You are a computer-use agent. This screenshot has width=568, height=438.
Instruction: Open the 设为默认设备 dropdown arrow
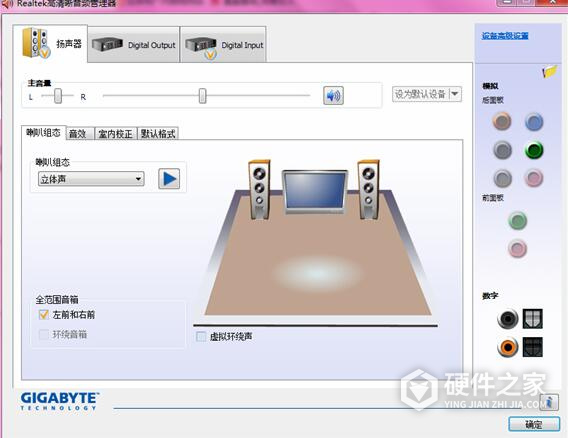pyautogui.click(x=455, y=94)
